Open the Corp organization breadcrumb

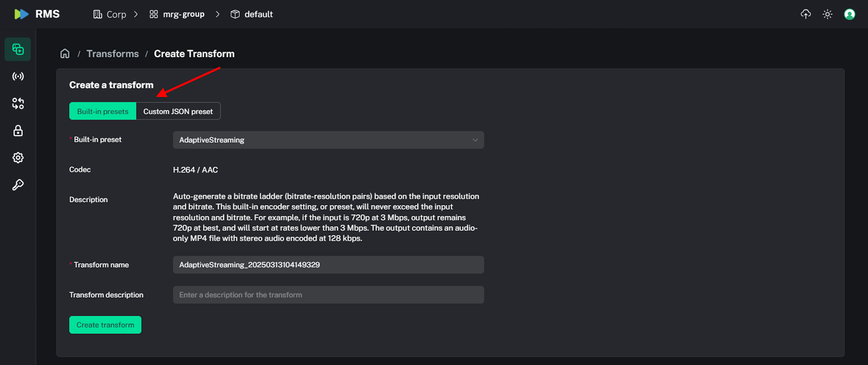point(110,14)
